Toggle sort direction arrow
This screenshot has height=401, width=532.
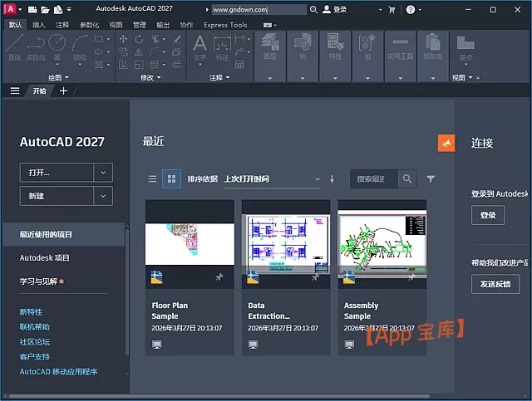coord(332,179)
